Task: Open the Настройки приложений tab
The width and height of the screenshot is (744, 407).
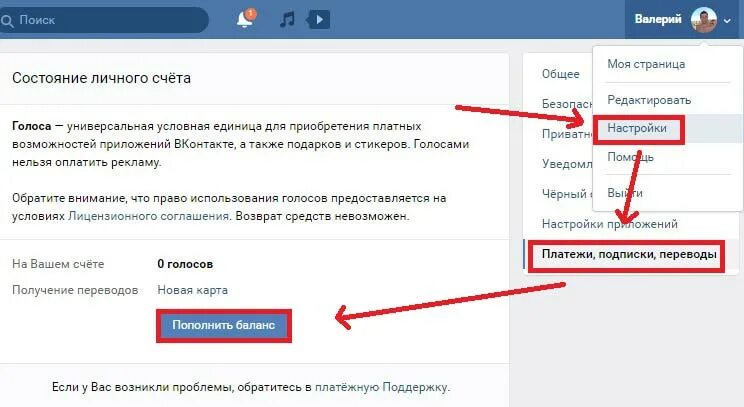Action: pyautogui.click(x=610, y=224)
